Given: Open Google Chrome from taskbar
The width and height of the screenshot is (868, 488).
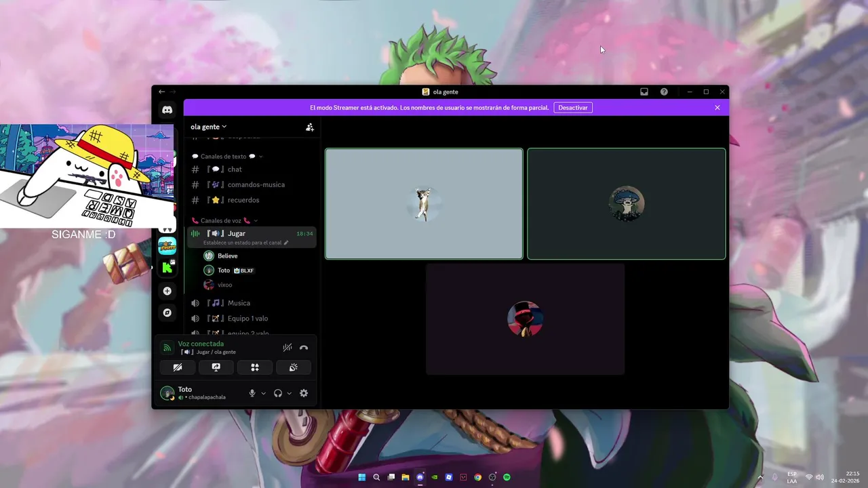Looking at the screenshot, I should tap(478, 477).
